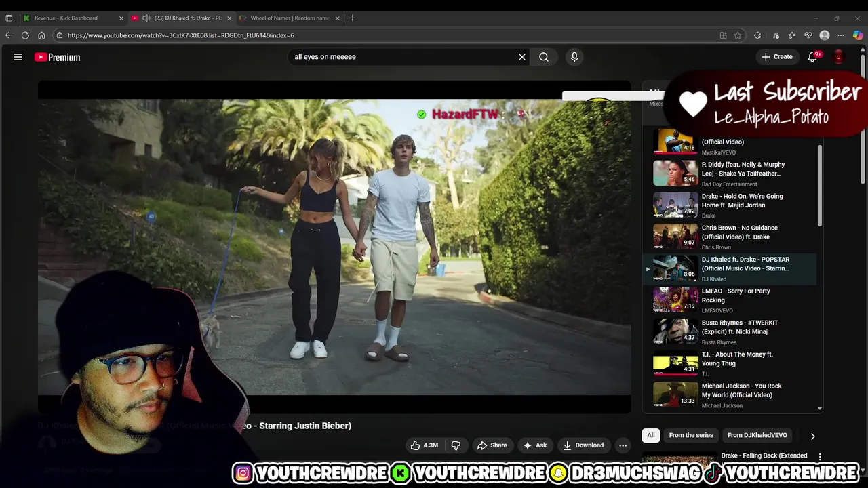
Task: Dislike the video with thumbs down
Action: click(456, 445)
